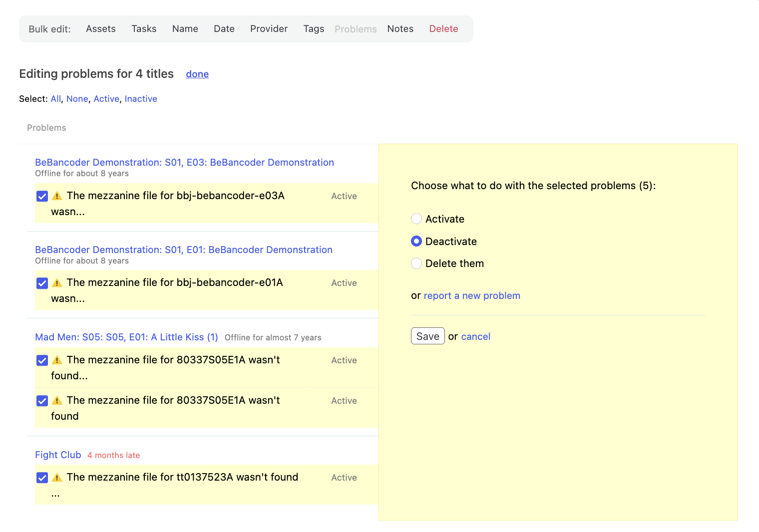Image resolution: width=759 pixels, height=532 pixels.
Task: Uncheck the Fight Club problem checkbox
Action: pos(42,478)
